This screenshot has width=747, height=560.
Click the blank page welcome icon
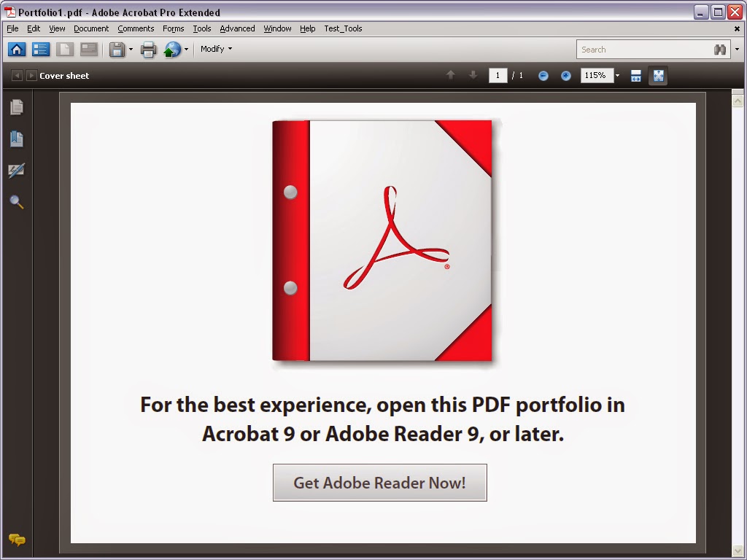coord(65,49)
